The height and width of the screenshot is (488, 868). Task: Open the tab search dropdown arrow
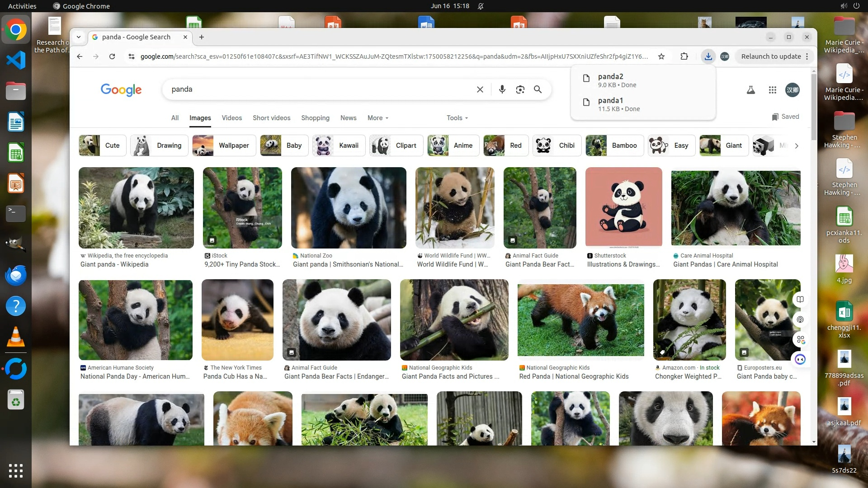point(79,37)
